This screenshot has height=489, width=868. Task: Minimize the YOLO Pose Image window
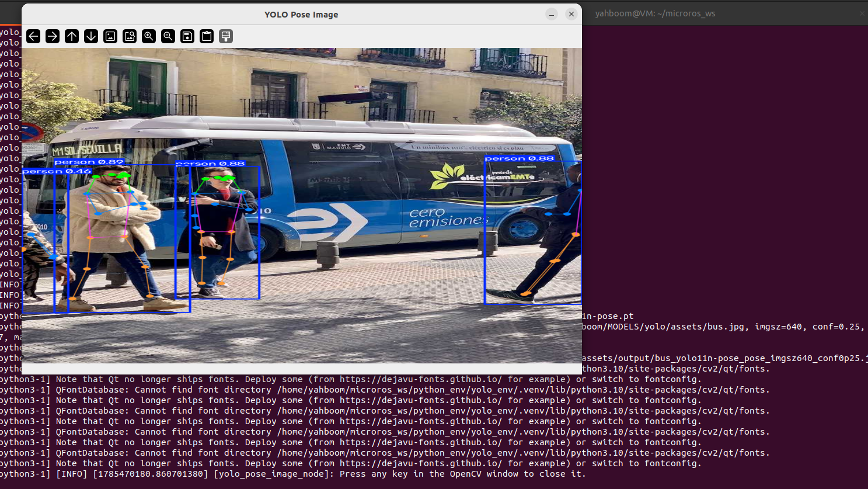click(552, 14)
